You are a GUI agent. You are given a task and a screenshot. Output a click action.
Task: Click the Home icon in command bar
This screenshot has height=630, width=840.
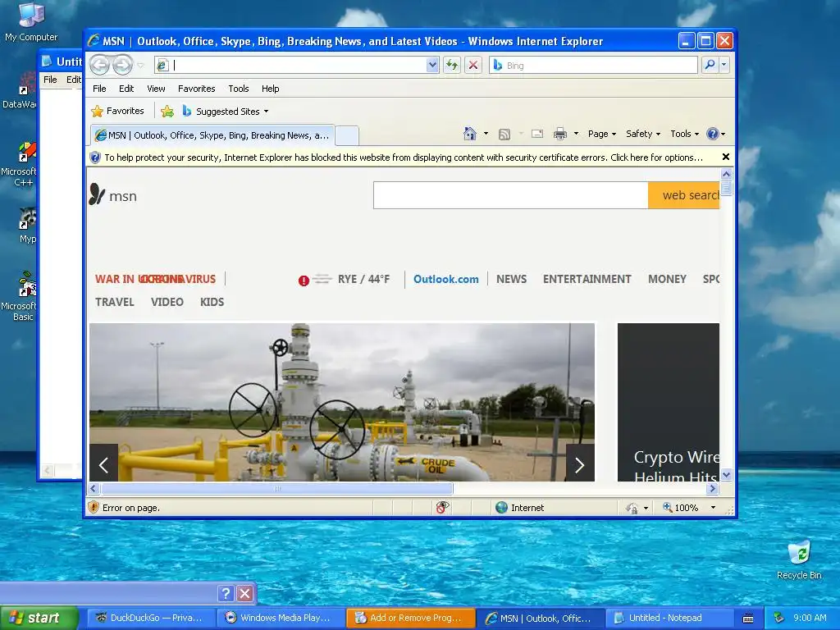470,134
